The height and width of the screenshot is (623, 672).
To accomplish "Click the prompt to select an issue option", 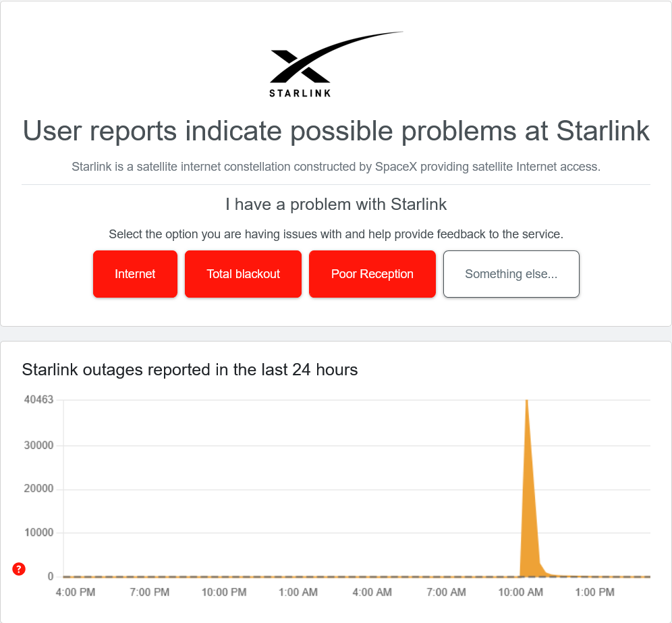I will tap(336, 234).
